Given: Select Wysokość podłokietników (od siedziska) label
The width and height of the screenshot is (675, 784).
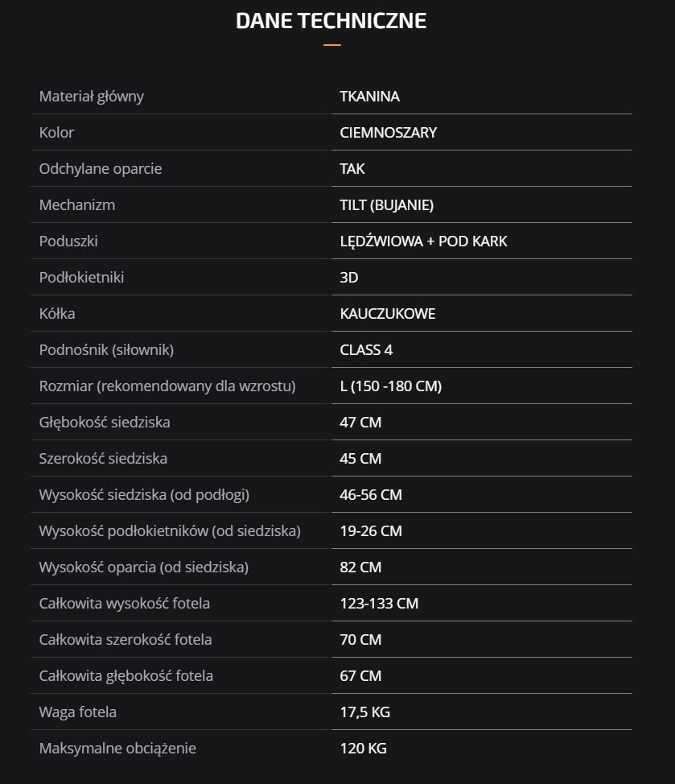Looking at the screenshot, I should pyautogui.click(x=170, y=531).
